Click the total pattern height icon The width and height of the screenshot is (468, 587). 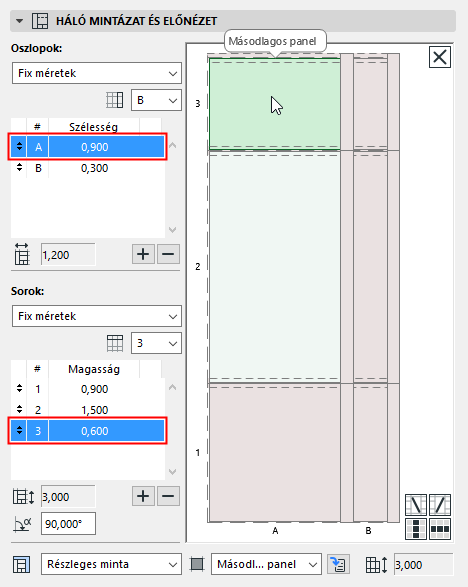pos(24,497)
